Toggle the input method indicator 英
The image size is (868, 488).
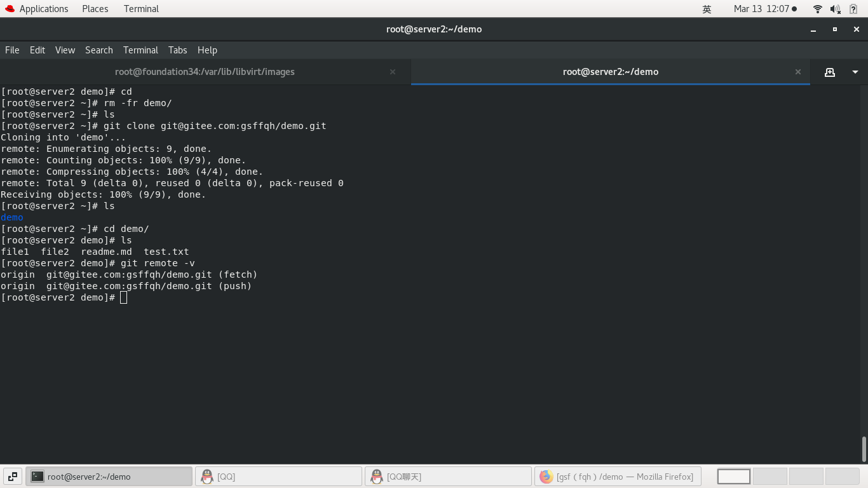pos(707,9)
